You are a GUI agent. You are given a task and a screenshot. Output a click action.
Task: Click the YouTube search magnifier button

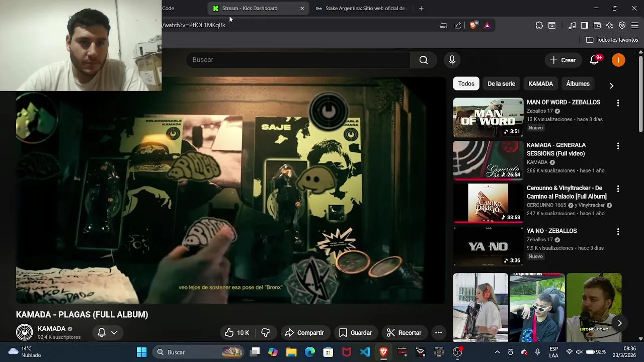tap(424, 60)
